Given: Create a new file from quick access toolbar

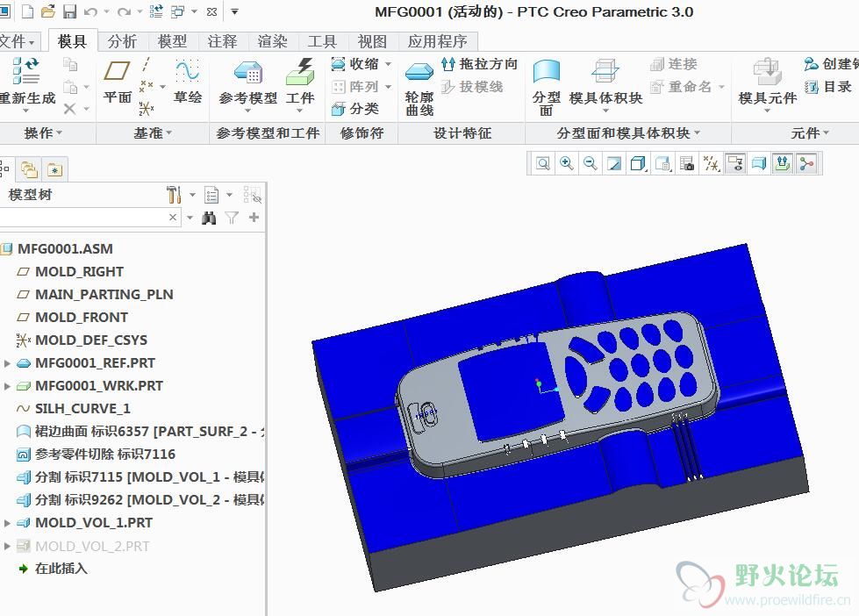Looking at the screenshot, I should 27,11.
